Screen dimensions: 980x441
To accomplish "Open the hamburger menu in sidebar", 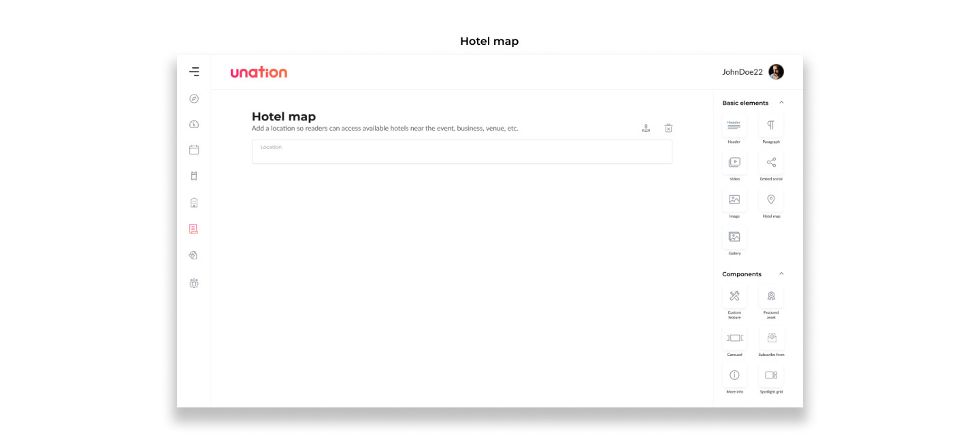I will click(194, 71).
